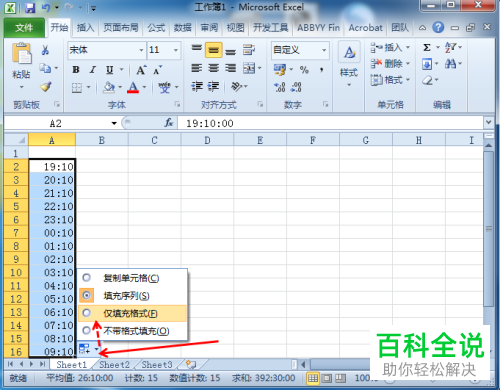The image size is (500, 390).
Task: Click the text orientation icon
Action: click(x=237, y=87)
